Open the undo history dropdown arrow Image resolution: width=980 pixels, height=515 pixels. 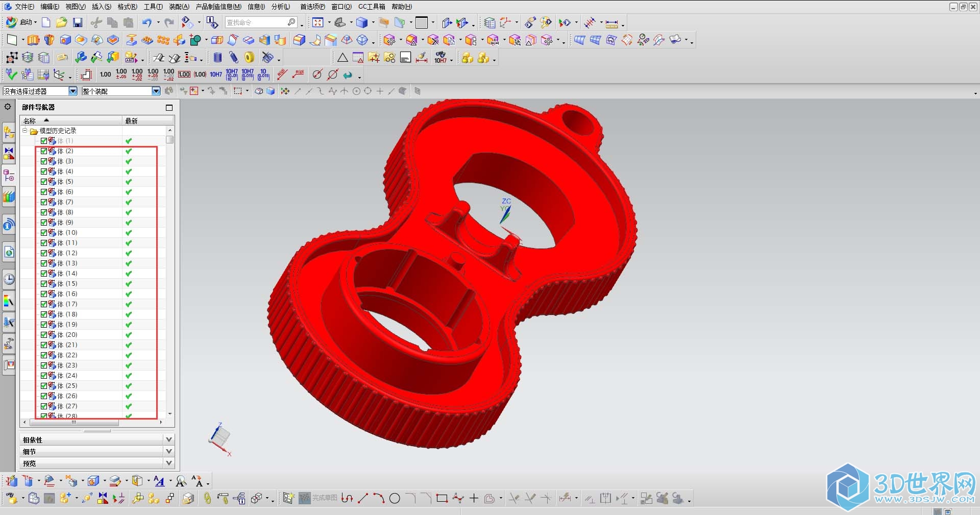pos(158,22)
